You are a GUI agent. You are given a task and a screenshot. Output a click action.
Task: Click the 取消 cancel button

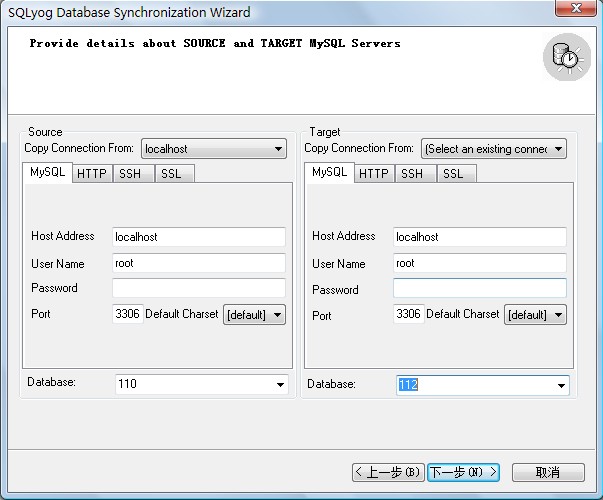coord(548,472)
